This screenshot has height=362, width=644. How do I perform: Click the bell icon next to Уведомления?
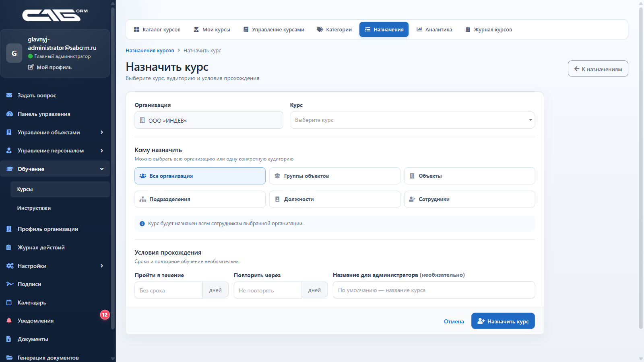tap(9, 321)
